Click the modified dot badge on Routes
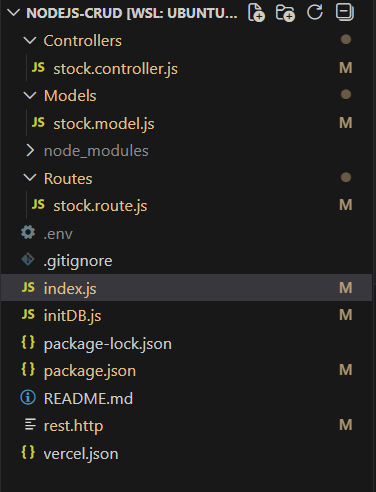Image resolution: width=376 pixels, height=492 pixels. tap(346, 177)
